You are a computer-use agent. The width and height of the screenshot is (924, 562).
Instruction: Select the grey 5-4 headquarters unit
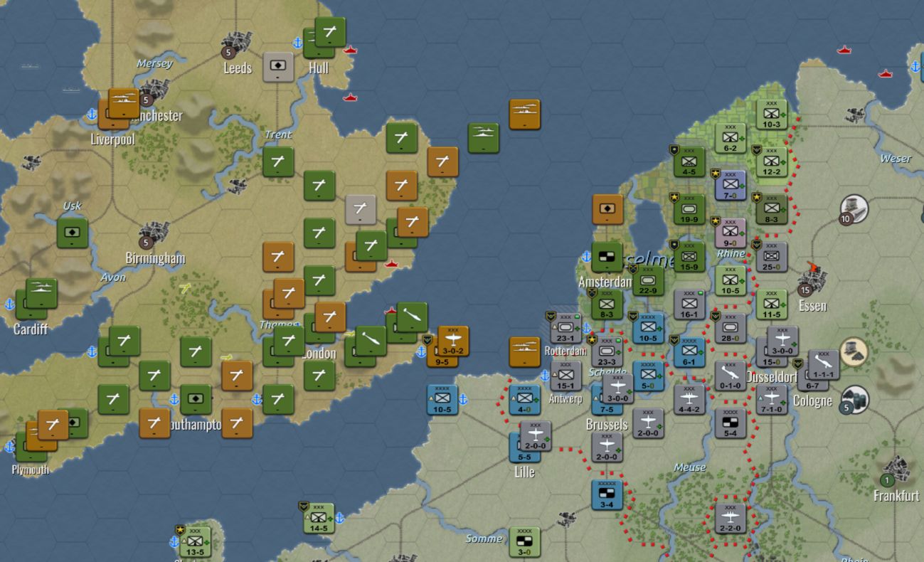coord(731,423)
